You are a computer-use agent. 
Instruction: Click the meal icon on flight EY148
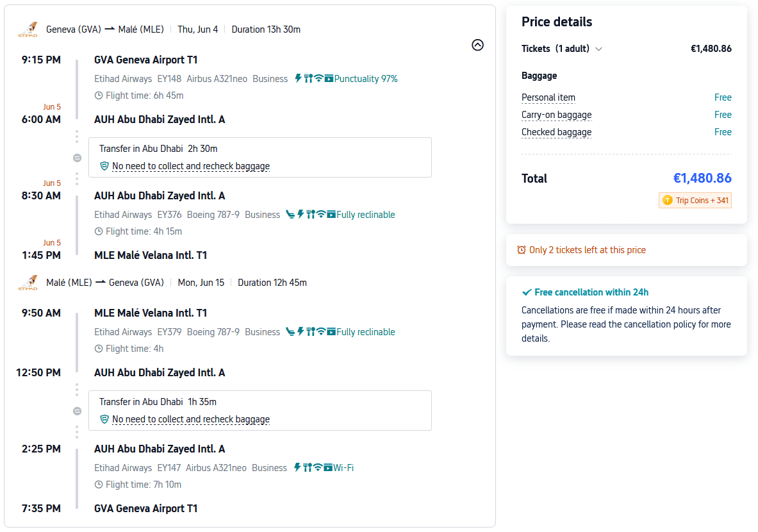click(x=308, y=79)
